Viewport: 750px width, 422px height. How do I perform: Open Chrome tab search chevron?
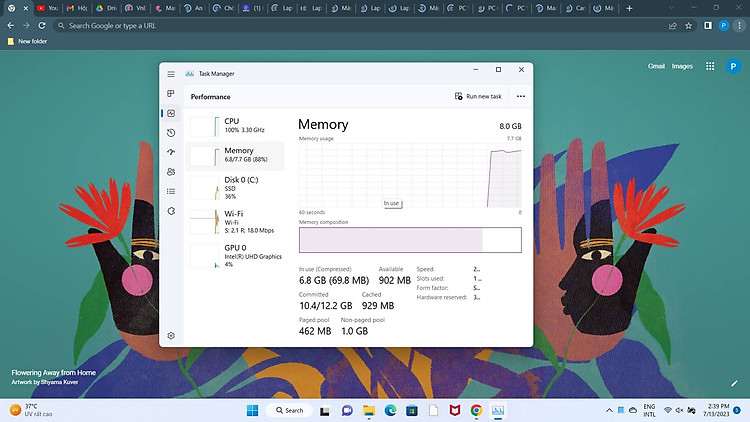click(x=672, y=8)
